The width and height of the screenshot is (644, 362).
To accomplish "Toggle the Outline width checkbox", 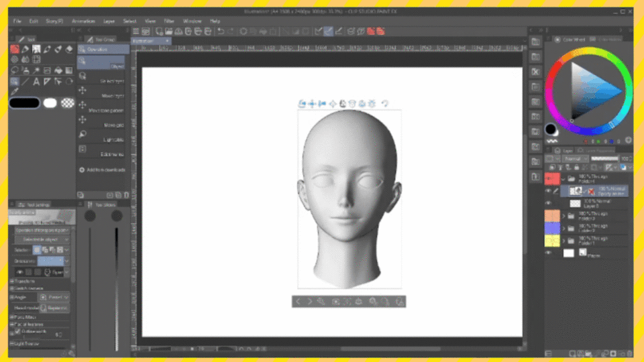I will tap(17, 331).
